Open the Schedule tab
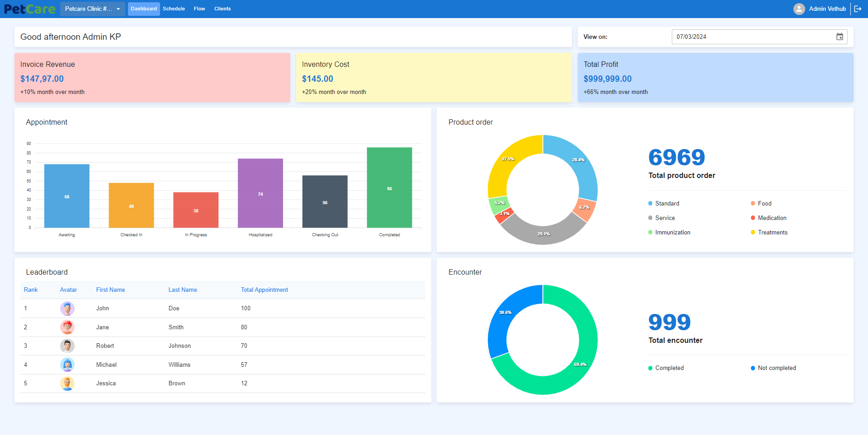This screenshot has height=435, width=868. (174, 9)
